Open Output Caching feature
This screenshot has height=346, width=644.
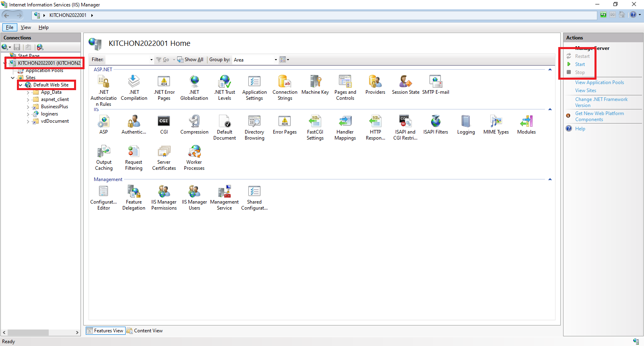pyautogui.click(x=104, y=158)
